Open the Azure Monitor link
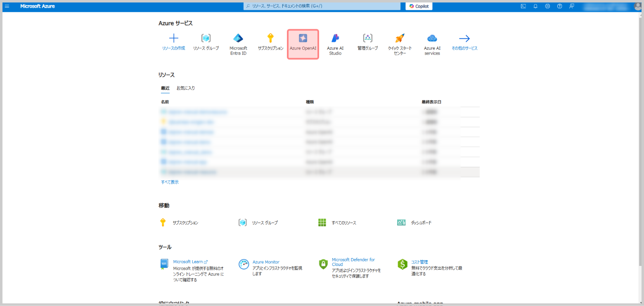This screenshot has height=306, width=644. 266,262
